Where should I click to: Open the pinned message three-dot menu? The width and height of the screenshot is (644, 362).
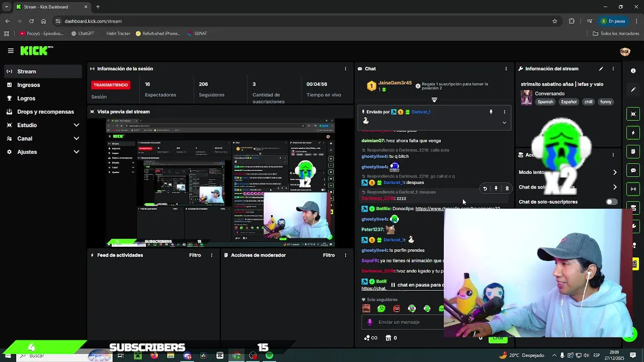[x=504, y=112]
